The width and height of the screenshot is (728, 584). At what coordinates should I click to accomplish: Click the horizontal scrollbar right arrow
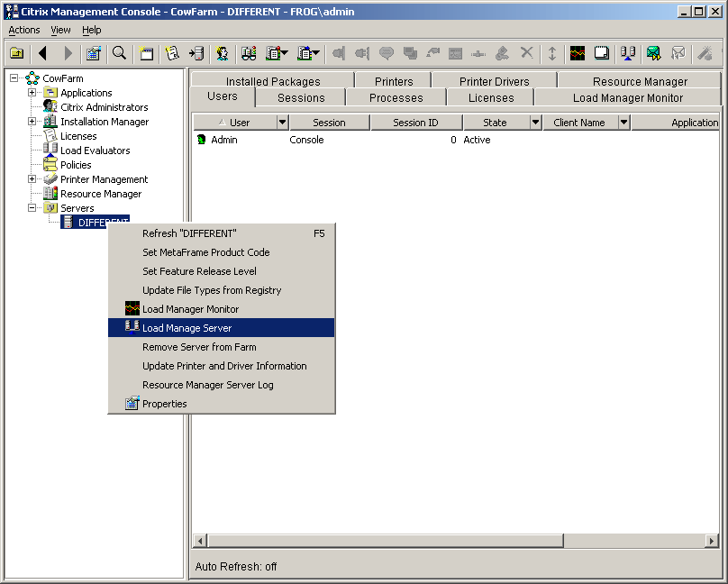711,541
